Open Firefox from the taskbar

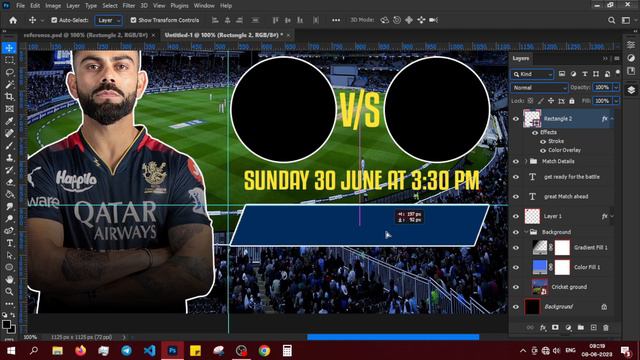click(x=80, y=351)
